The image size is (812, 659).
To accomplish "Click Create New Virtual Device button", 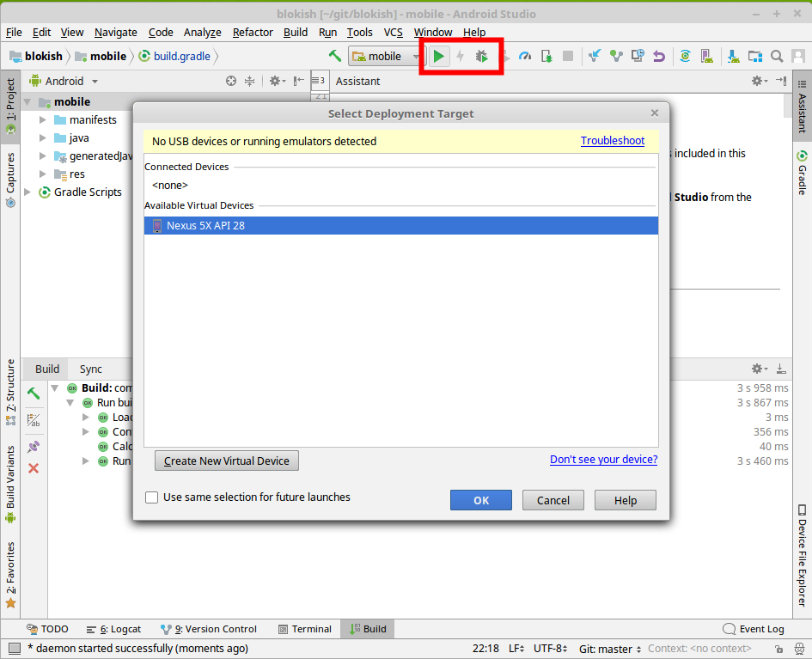I will tap(226, 461).
